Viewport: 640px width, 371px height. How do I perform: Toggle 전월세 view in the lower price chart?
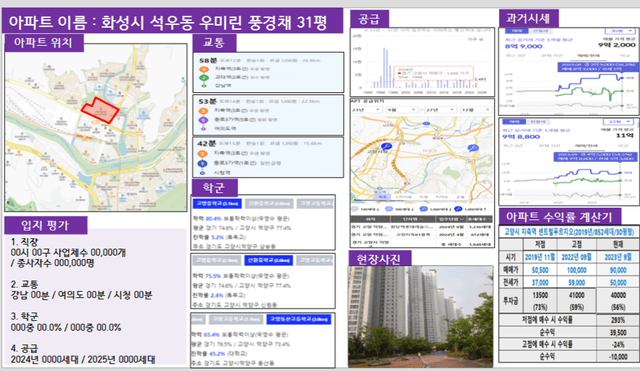537,122
